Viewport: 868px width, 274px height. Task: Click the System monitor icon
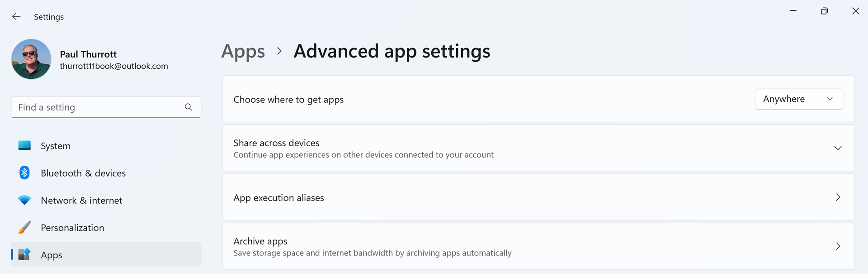(x=24, y=146)
